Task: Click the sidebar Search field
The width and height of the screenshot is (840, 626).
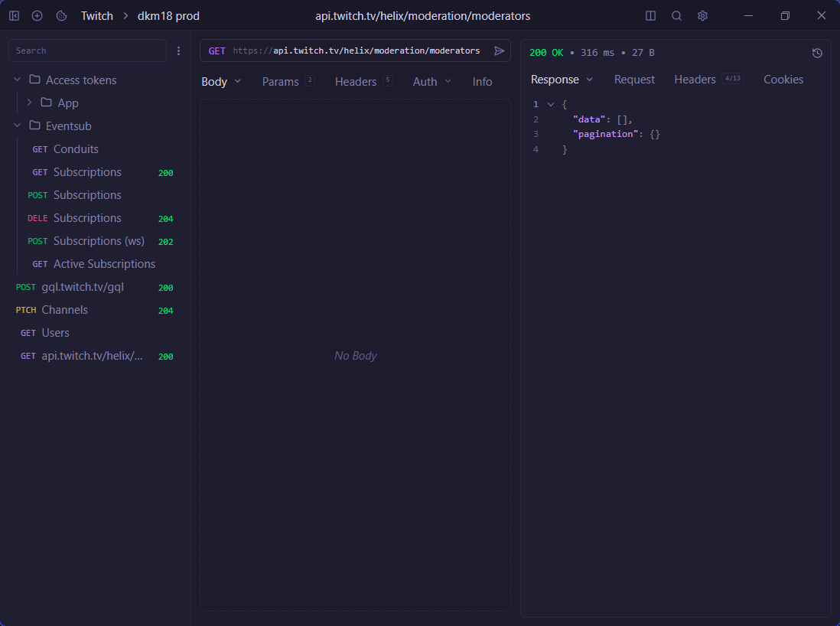Action: coord(87,51)
